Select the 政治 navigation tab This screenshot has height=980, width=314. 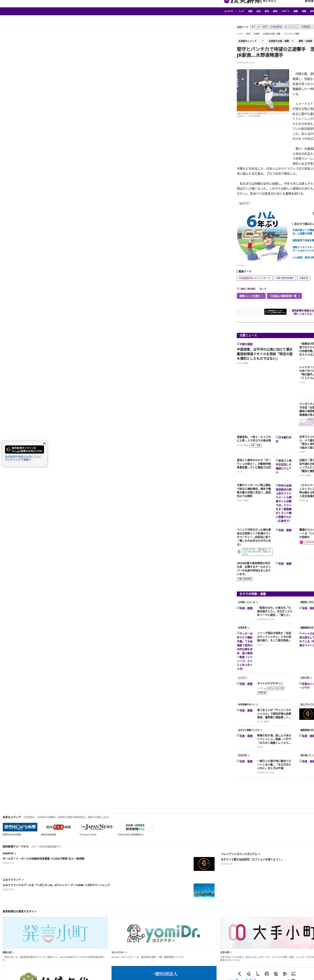[267, 11]
